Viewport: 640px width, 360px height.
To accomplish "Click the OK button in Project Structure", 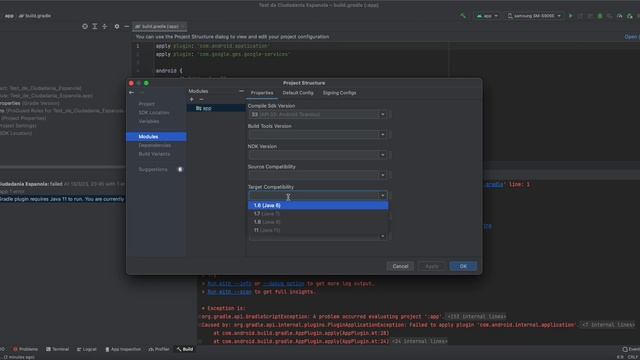I will (463, 266).
